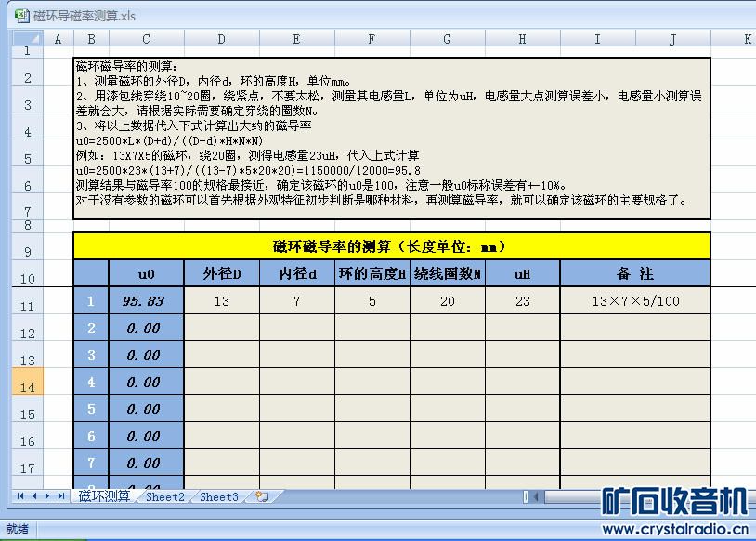The image size is (756, 541).
Task: Click empty 外径D input cell in row 12
Action: point(222,328)
